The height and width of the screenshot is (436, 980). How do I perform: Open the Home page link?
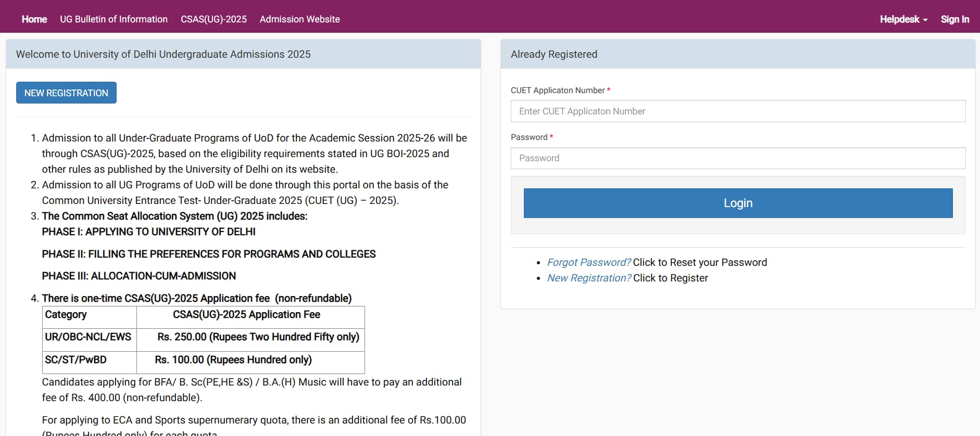tap(34, 19)
